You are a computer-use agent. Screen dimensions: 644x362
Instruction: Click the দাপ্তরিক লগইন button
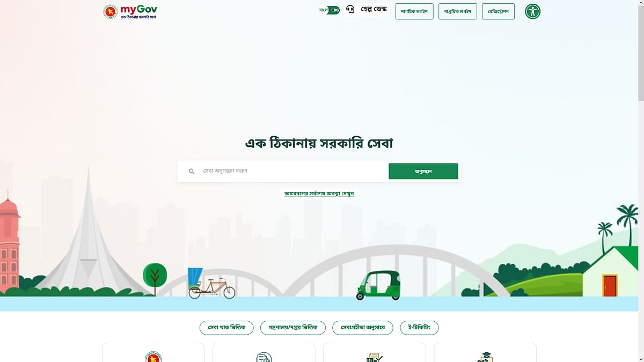coord(458,11)
